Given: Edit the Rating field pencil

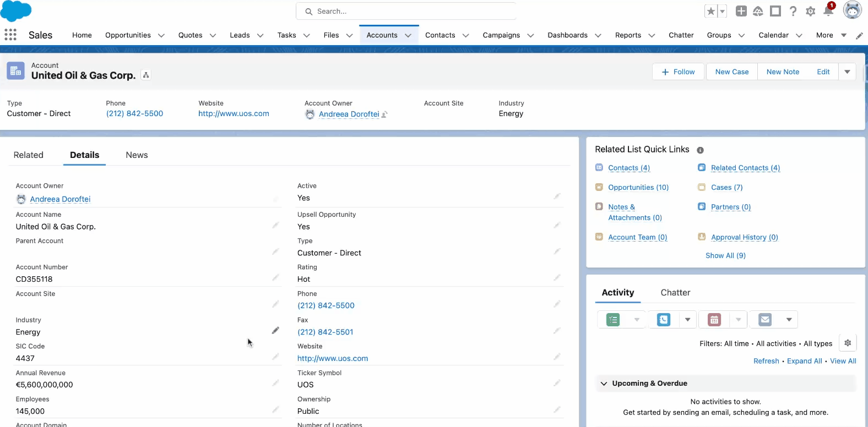Looking at the screenshot, I should point(557,278).
